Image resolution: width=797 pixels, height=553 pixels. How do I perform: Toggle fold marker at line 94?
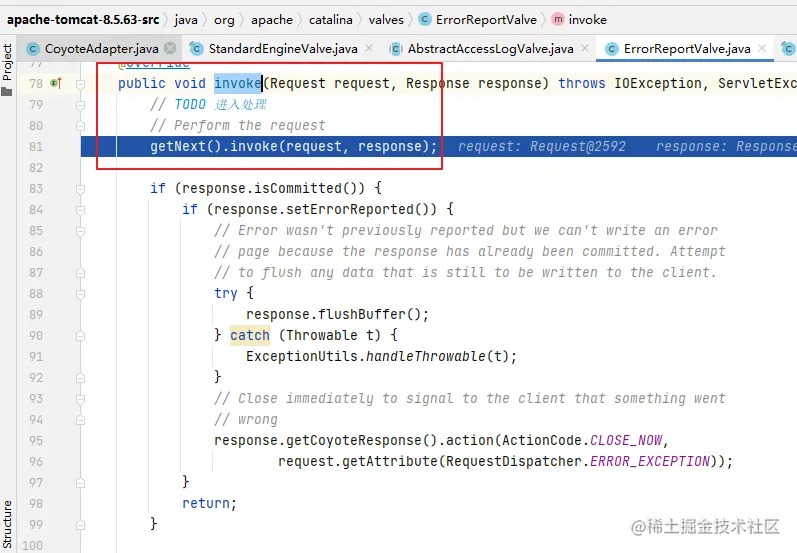(80, 420)
